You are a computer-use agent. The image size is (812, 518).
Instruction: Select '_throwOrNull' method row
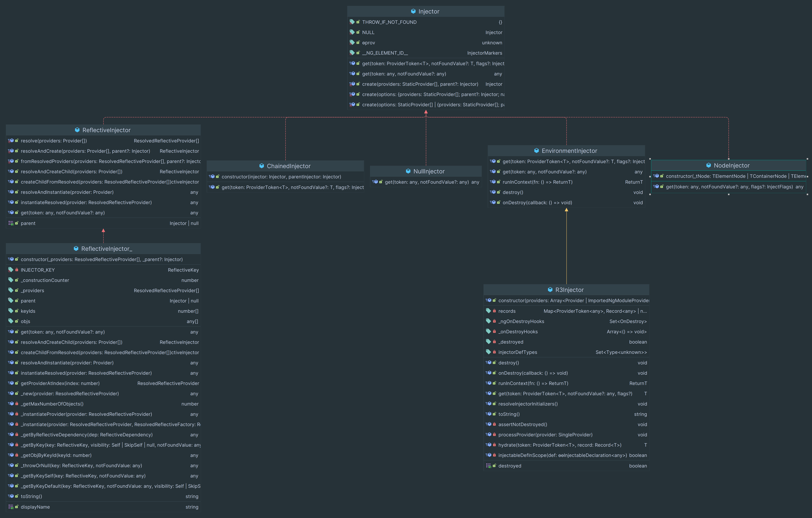[103, 465]
